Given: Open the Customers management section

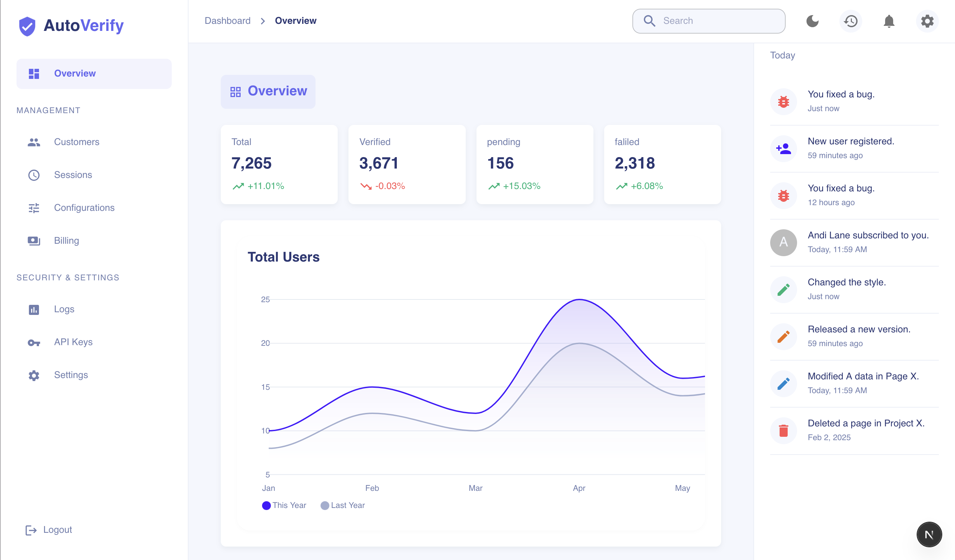Looking at the screenshot, I should (x=76, y=142).
